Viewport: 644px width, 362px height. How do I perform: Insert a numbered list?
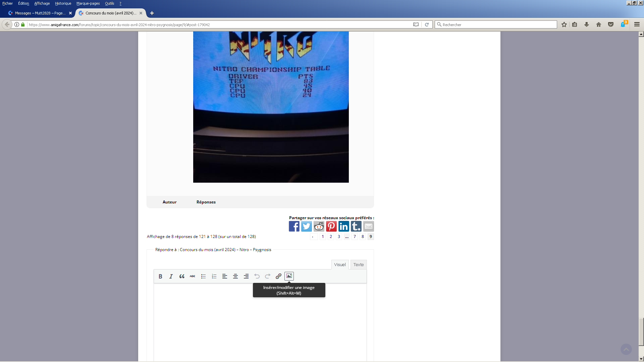pyautogui.click(x=214, y=276)
